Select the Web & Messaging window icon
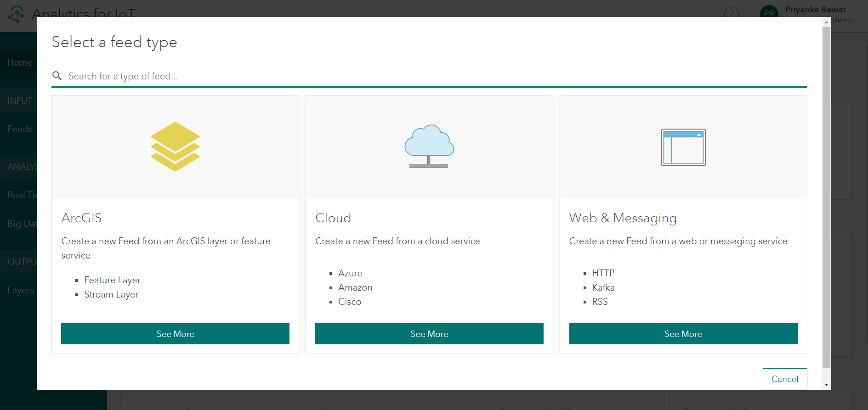This screenshot has width=868, height=410. pyautogui.click(x=683, y=147)
